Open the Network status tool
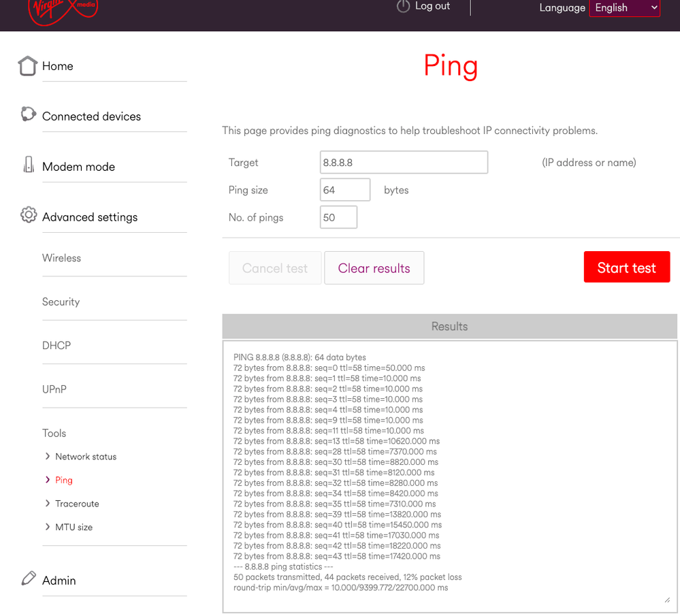The width and height of the screenshot is (680, 616). tap(86, 456)
